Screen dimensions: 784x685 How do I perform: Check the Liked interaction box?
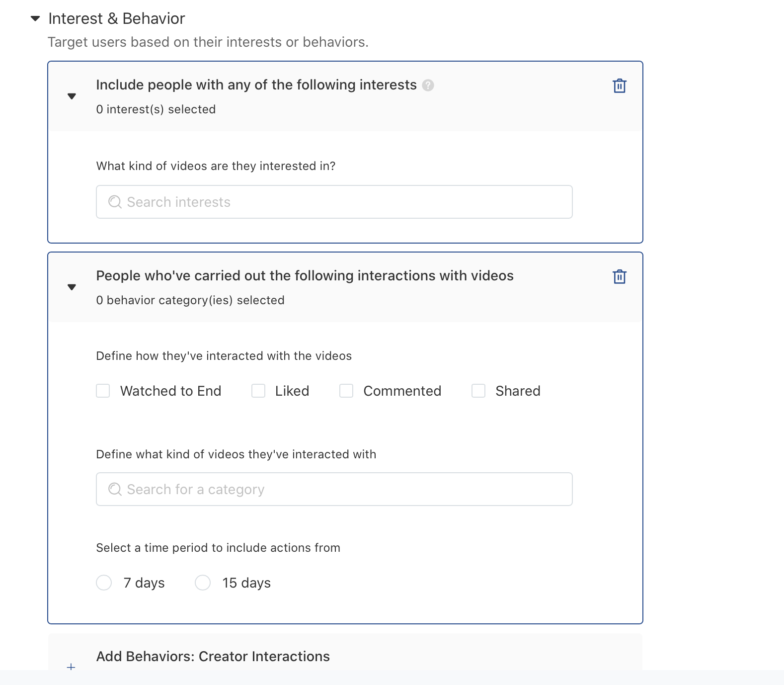258,391
